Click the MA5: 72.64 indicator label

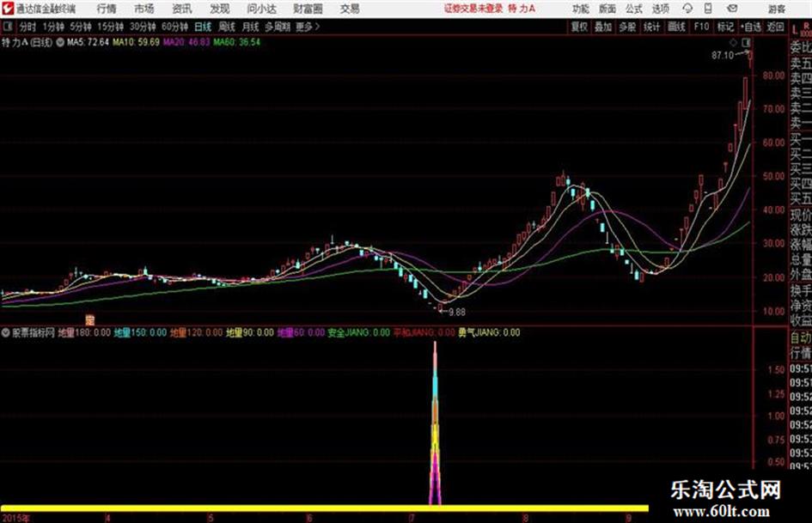(88, 42)
